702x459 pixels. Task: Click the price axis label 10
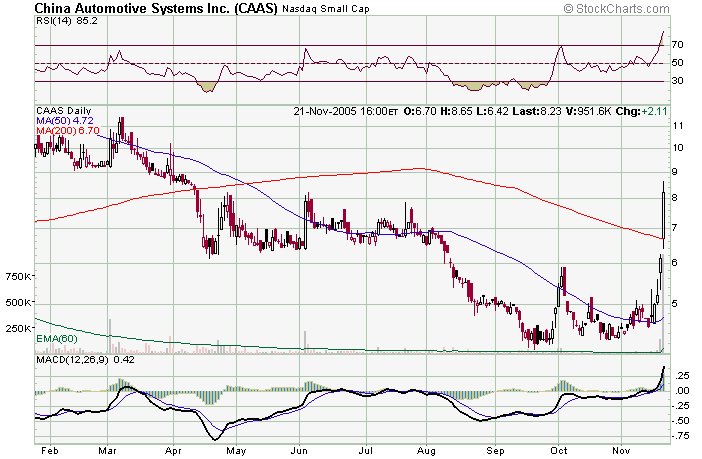[678, 148]
